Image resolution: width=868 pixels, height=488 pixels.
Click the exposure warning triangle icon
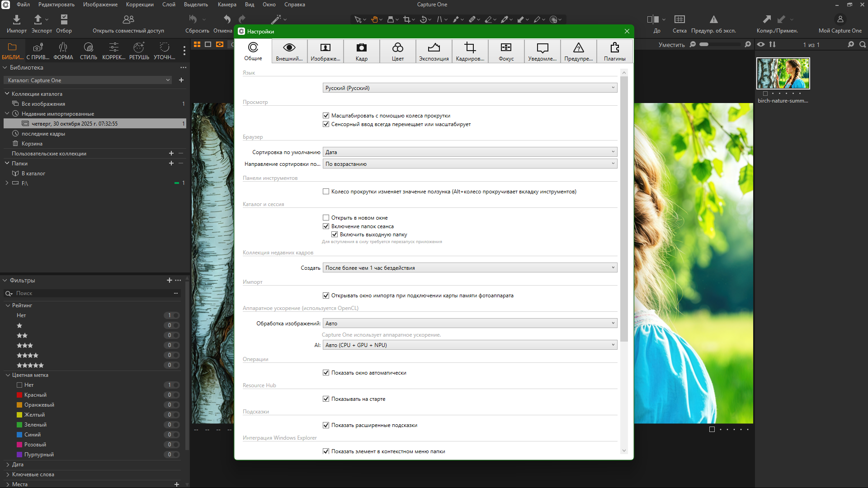[x=713, y=19]
